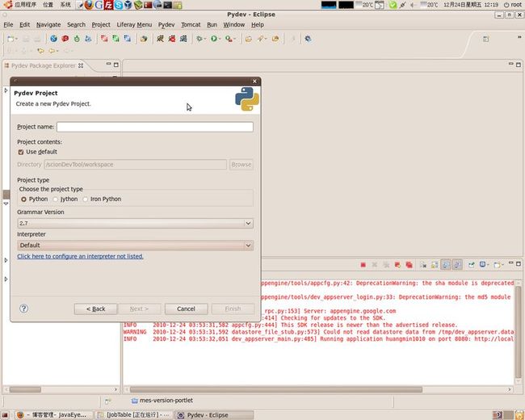This screenshot has height=420, width=525.
Task: Close the Pydev Project dialog
Action: [x=254, y=81]
